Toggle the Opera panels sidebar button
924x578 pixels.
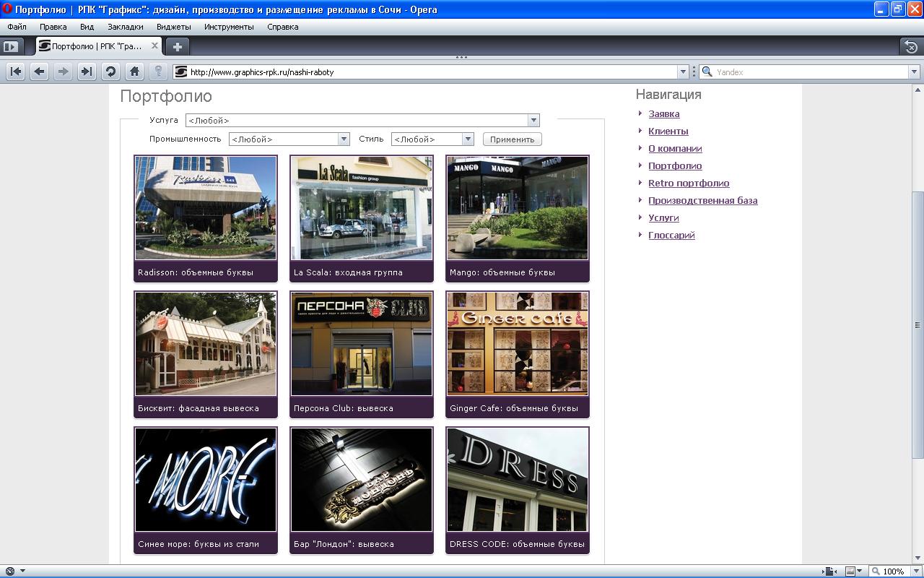(x=10, y=46)
